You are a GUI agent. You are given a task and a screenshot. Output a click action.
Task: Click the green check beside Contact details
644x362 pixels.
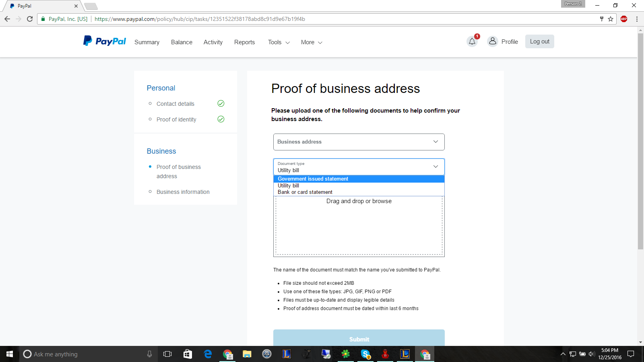(221, 103)
